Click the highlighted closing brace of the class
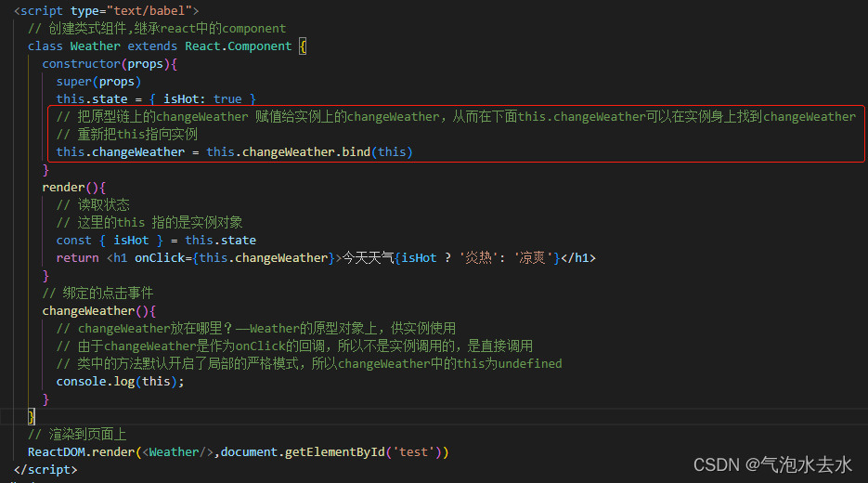868x483 pixels. 32,416
